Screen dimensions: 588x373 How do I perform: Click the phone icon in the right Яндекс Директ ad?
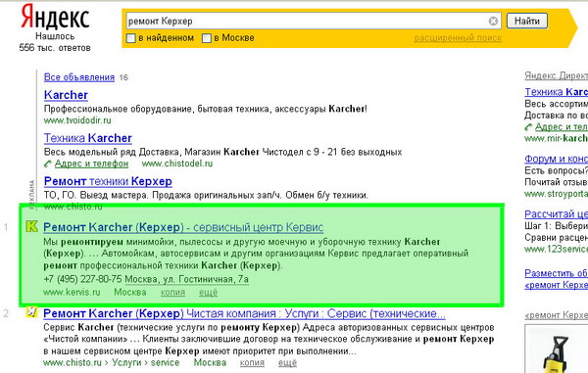(528, 127)
